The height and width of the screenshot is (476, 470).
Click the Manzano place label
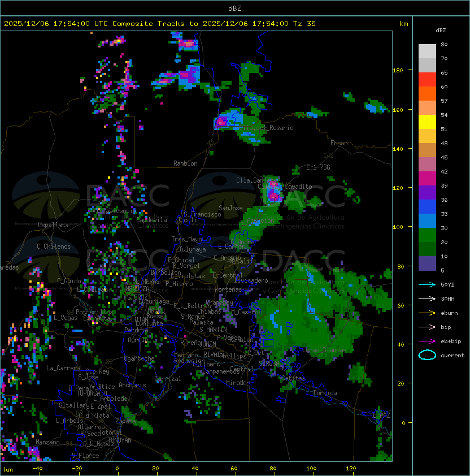47,442
